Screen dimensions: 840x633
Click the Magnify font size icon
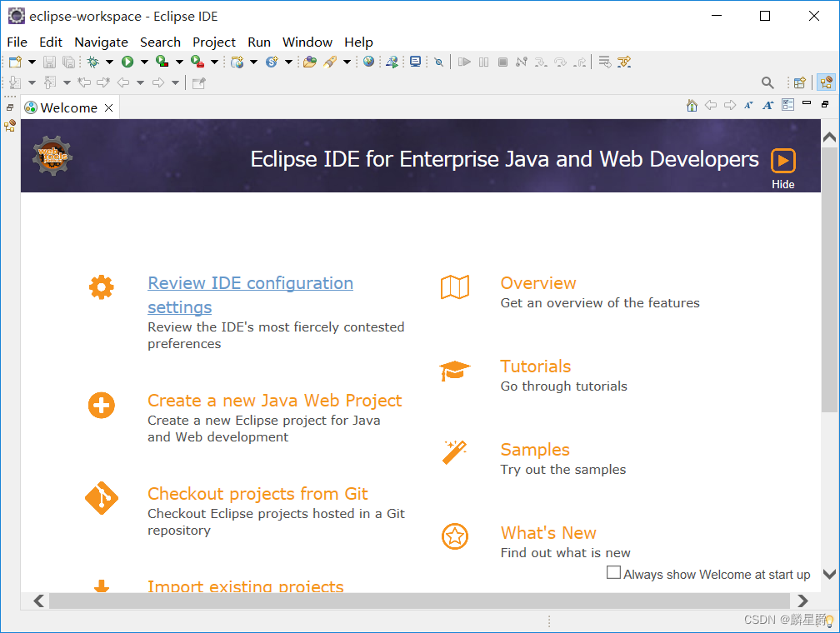tap(768, 105)
